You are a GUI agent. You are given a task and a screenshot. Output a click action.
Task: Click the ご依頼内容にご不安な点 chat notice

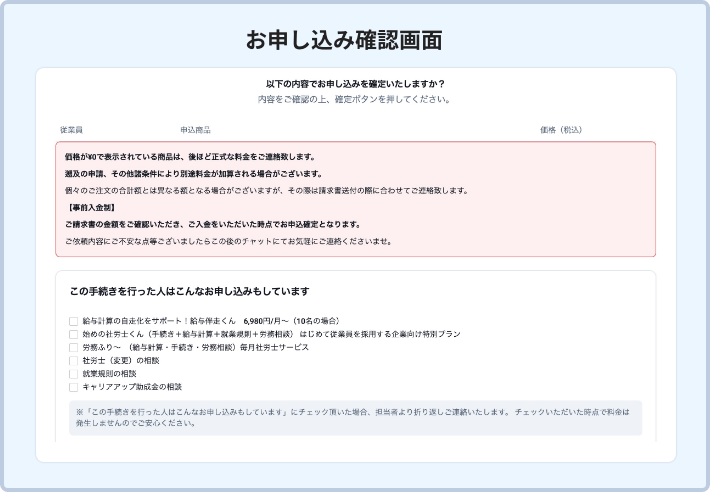coord(228,241)
